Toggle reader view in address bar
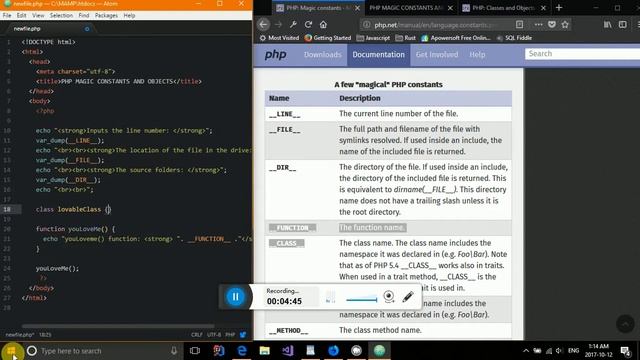The image size is (640, 360). (x=519, y=24)
